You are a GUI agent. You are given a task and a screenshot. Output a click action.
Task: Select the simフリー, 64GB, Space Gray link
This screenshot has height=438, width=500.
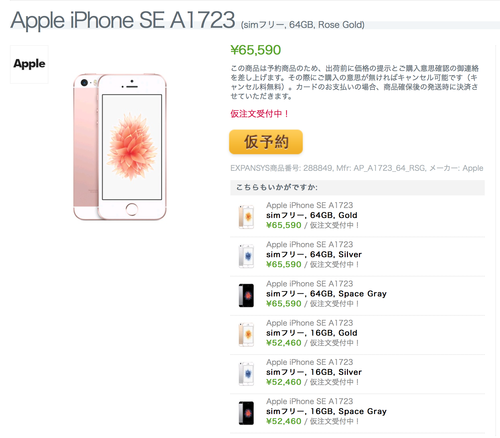coord(326,294)
